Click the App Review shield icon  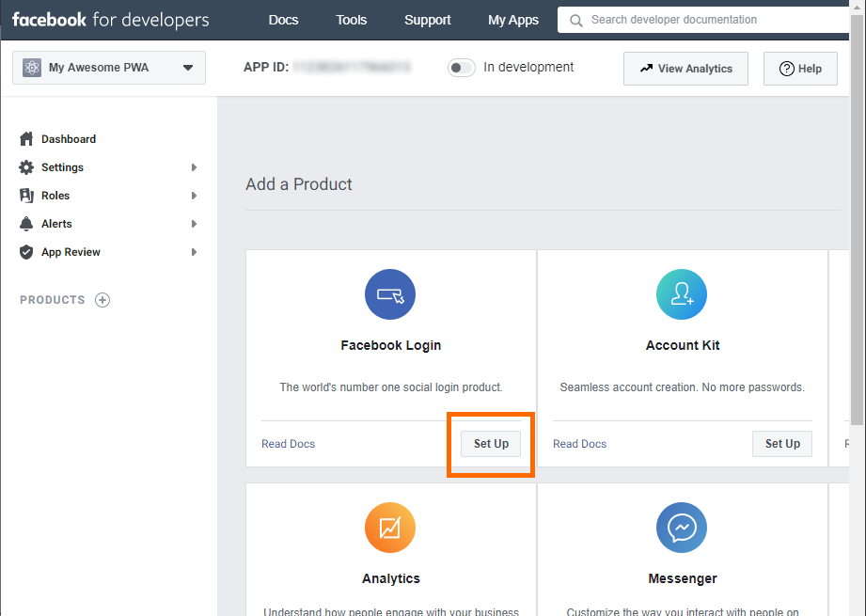[x=26, y=252]
